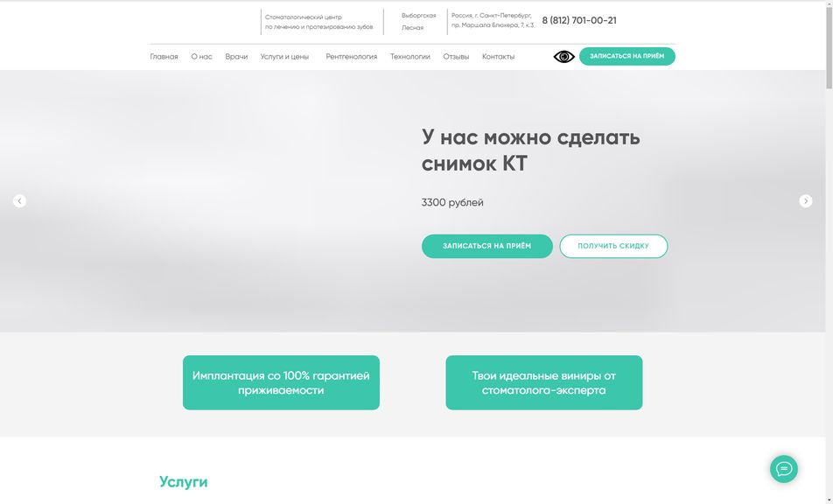Screen dimensions: 833x504
Task: Click banner Записаться на приём button
Action: coord(486,246)
